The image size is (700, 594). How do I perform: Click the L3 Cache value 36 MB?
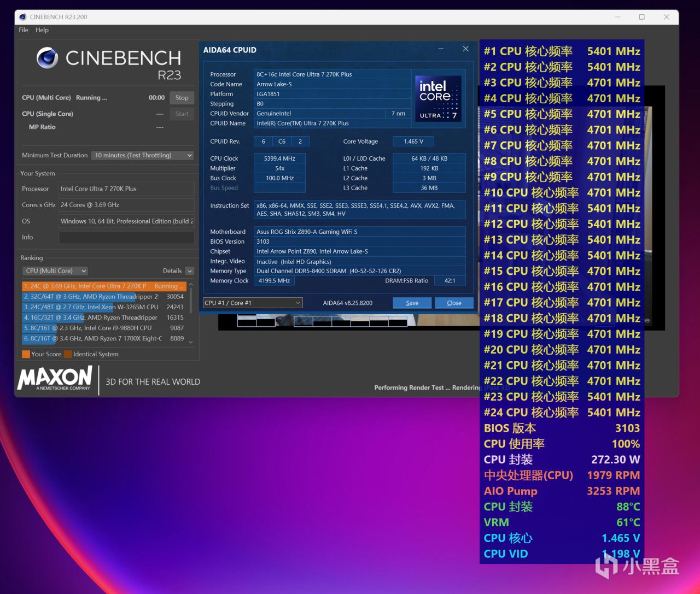click(x=429, y=188)
